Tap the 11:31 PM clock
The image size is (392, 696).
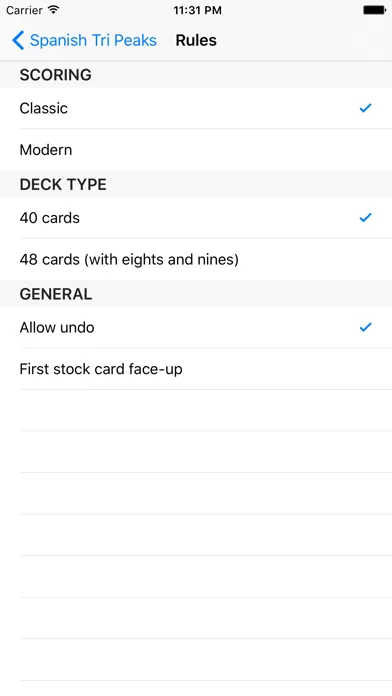[x=198, y=10]
